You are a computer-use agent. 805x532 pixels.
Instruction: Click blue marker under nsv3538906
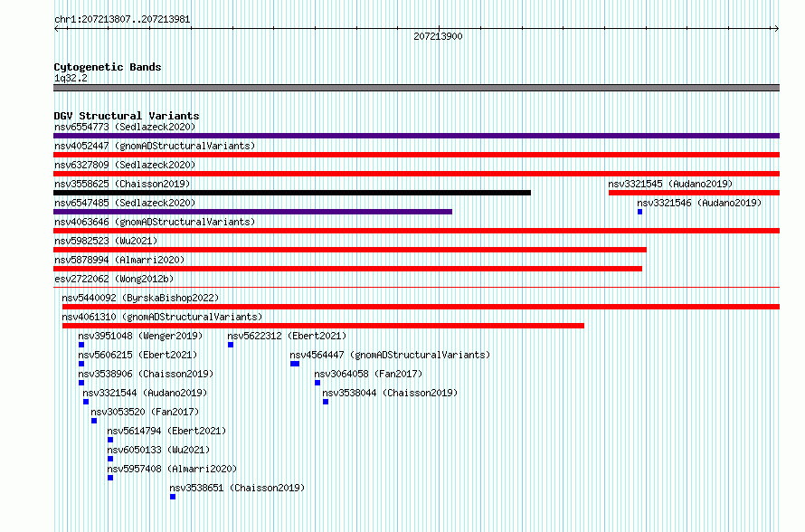point(81,383)
